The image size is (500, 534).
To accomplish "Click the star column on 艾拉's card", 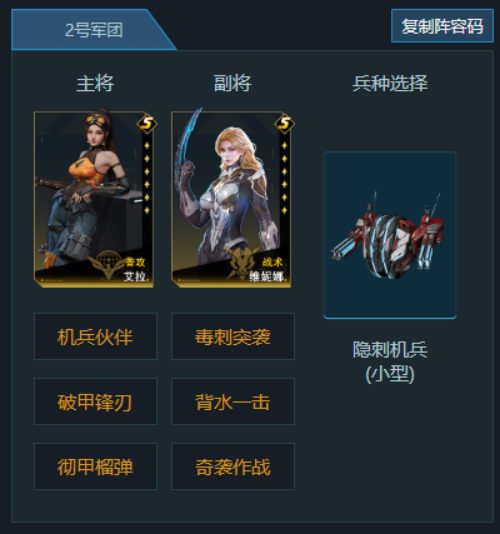I will point(147,178).
